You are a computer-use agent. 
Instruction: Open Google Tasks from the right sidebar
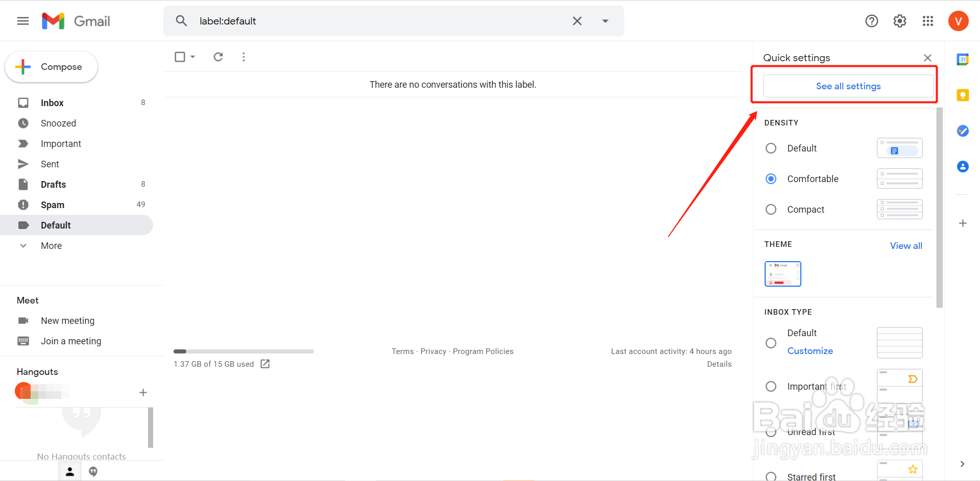pyautogui.click(x=963, y=131)
